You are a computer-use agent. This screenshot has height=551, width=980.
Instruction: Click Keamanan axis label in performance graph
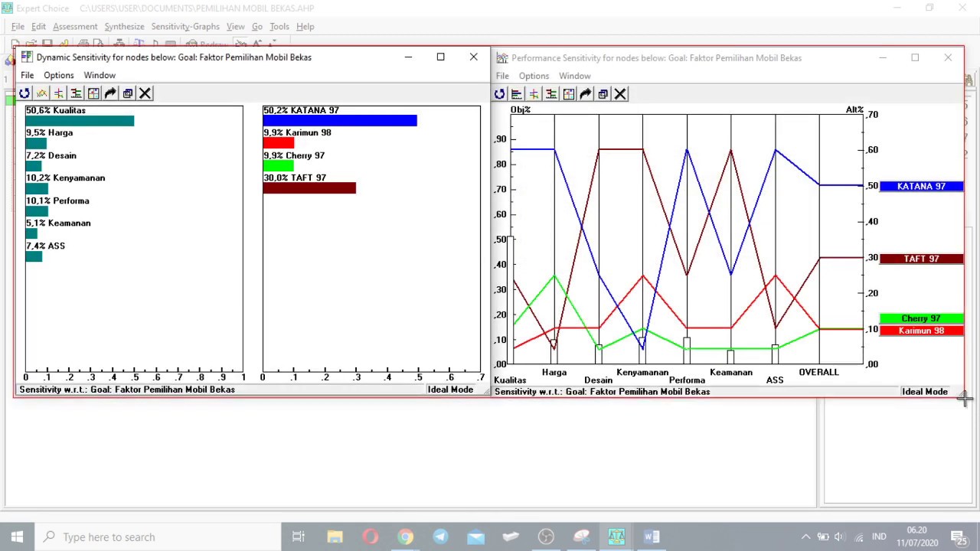731,372
